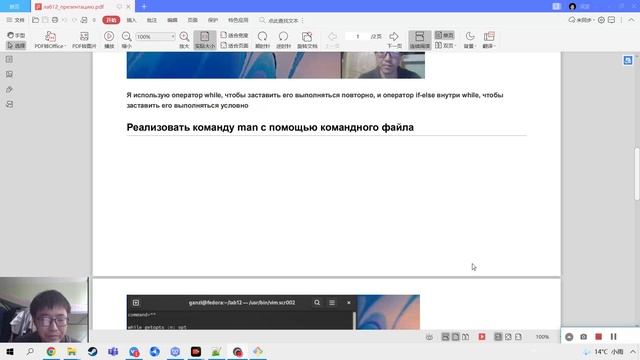The height and width of the screenshot is (360, 640).
Task: Select the selection tool (选择)
Action: (x=16, y=45)
